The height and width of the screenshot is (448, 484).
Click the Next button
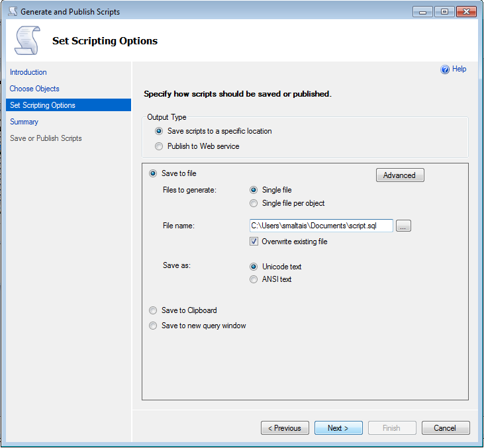point(338,428)
